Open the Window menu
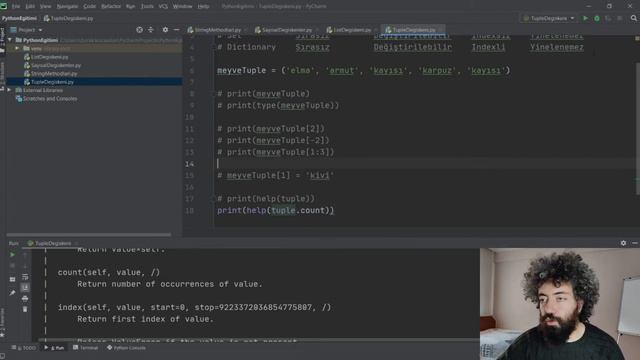 [x=182, y=6]
